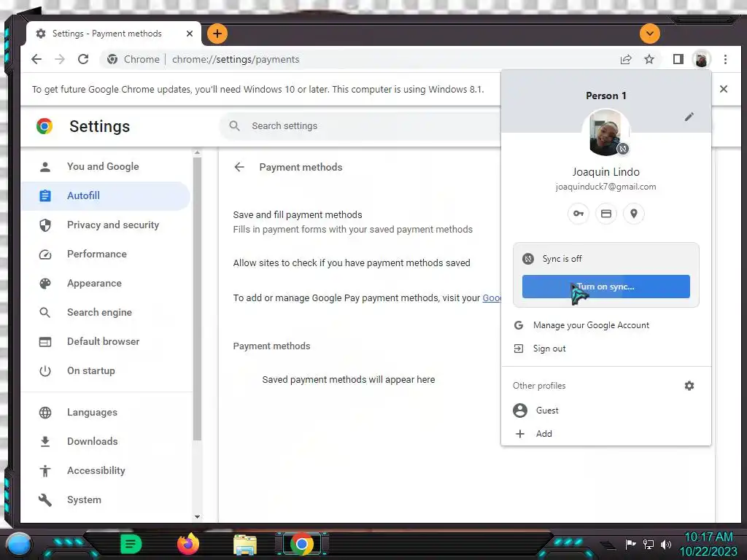Click the Sync is off status row

[x=606, y=259]
